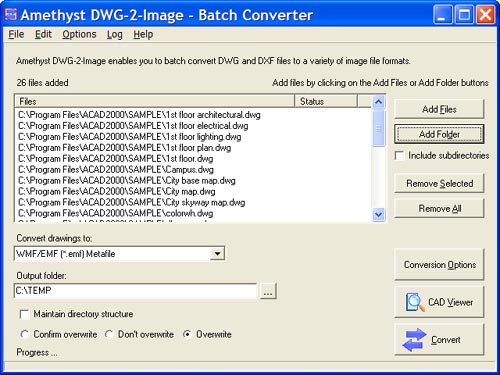The image size is (500, 375).
Task: Click the blue arrows icon on Convert button
Action: pos(414,340)
